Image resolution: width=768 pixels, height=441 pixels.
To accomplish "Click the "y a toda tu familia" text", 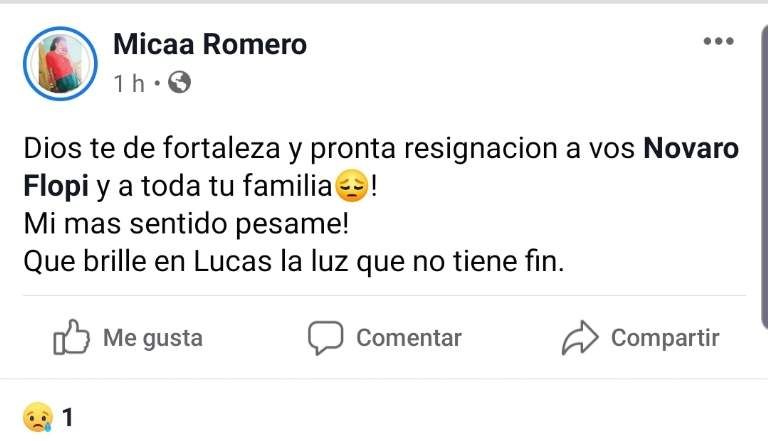I will tap(205, 187).
